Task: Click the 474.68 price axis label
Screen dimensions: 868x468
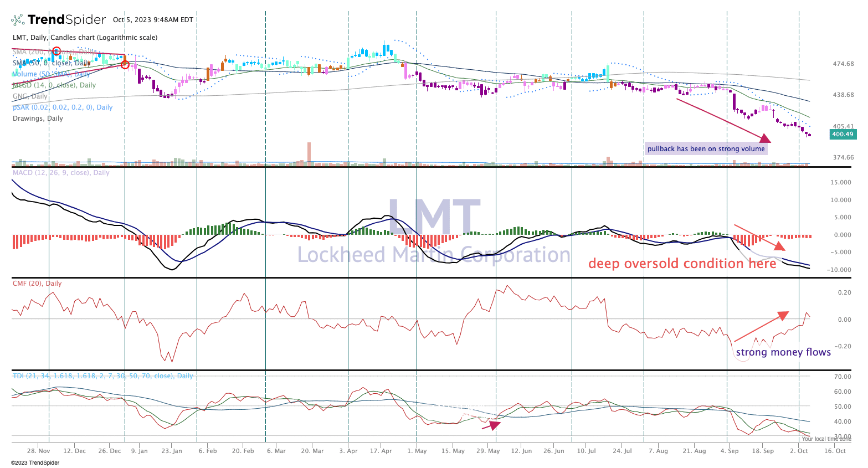Action: coord(843,64)
